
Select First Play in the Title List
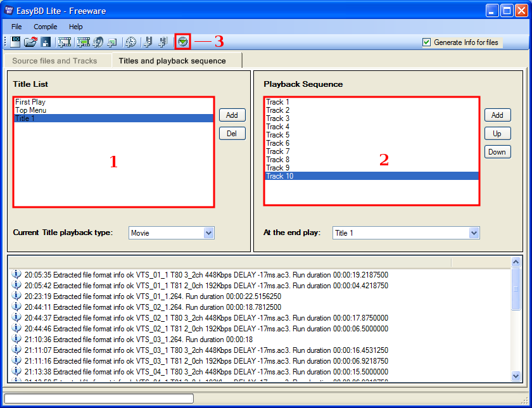[114, 102]
